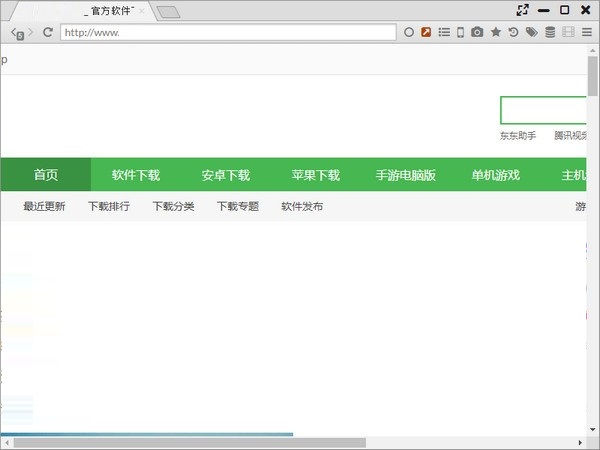
Task: Go to the 首页 navigation item
Action: click(x=46, y=174)
